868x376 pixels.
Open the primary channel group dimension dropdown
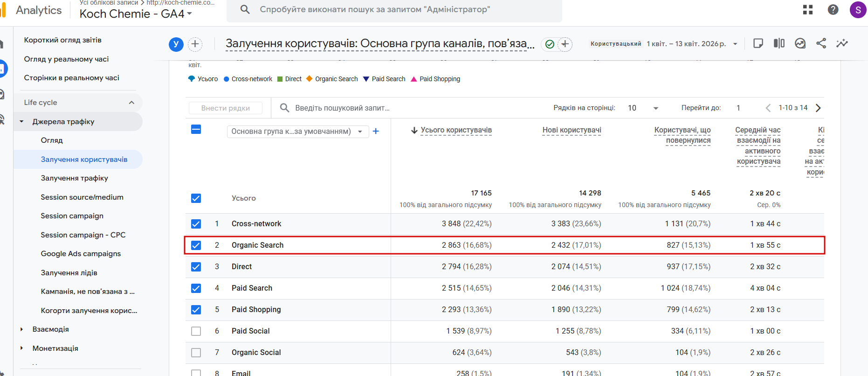tap(297, 132)
